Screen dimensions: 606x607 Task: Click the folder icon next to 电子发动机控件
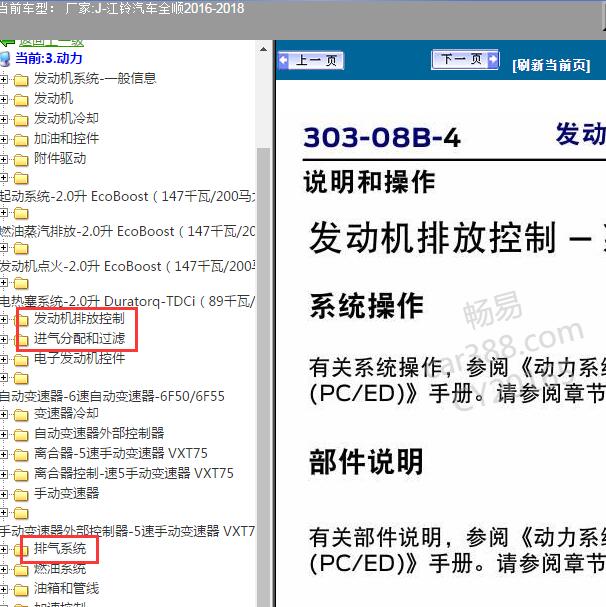click(21, 360)
